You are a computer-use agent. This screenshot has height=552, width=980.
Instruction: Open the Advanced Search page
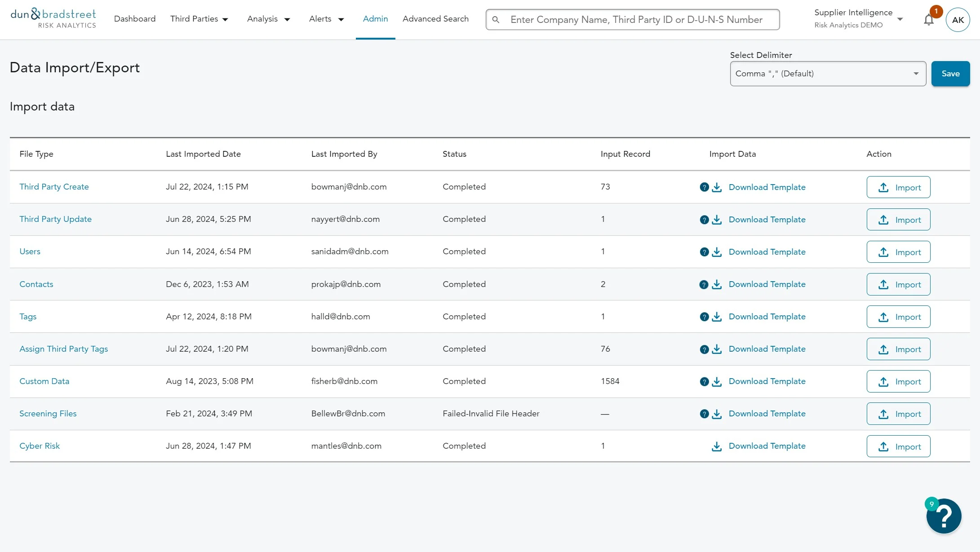click(x=435, y=19)
